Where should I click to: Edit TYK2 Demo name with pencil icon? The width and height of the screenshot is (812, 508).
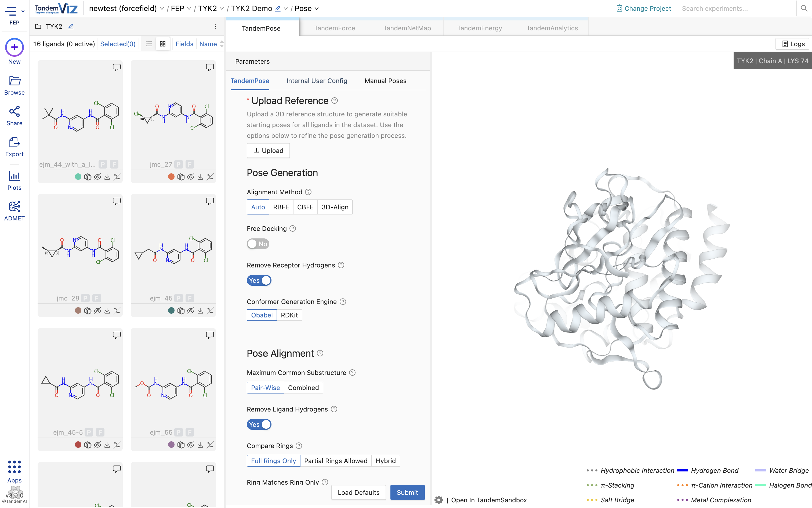pyautogui.click(x=277, y=8)
